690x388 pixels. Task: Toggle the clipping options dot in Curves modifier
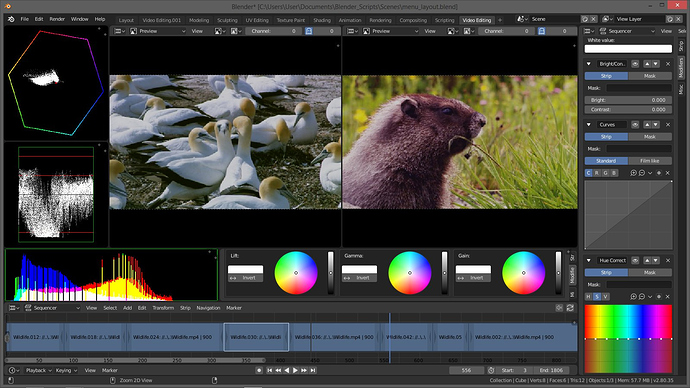pos(659,173)
